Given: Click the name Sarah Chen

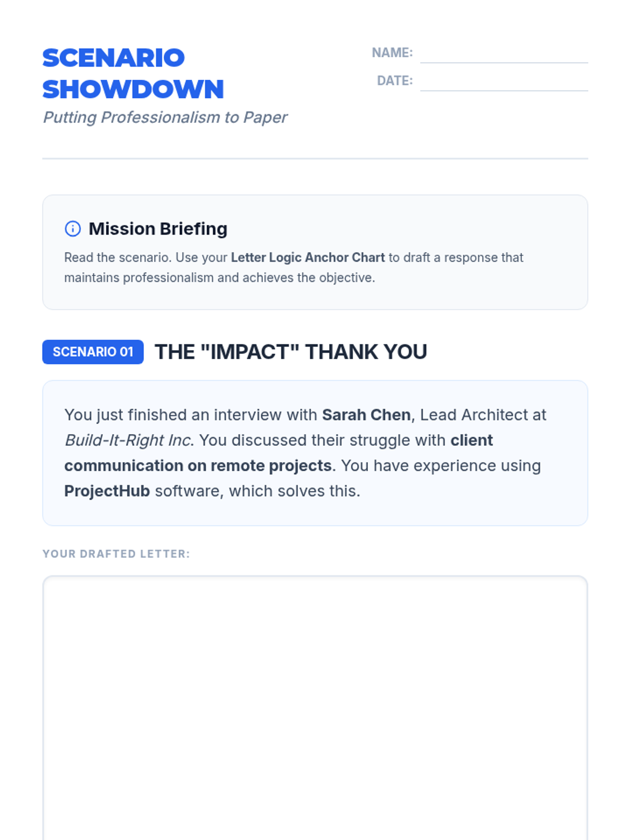Looking at the screenshot, I should [x=366, y=415].
